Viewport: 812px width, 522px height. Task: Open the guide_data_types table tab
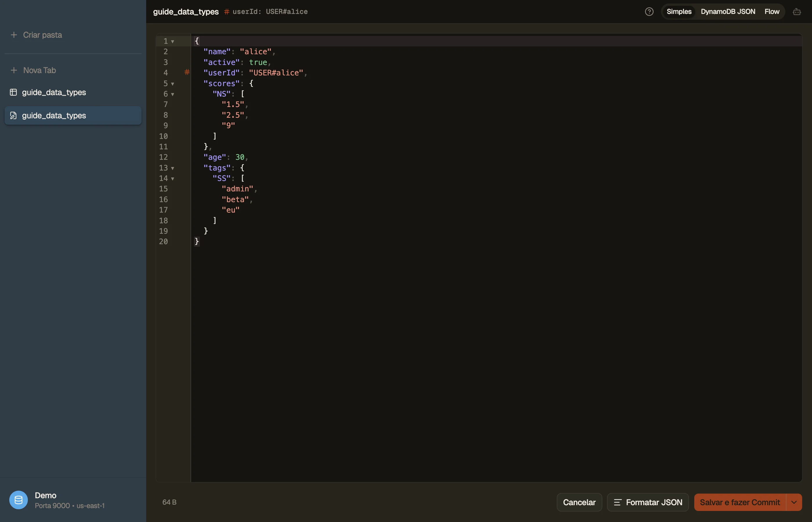click(73, 92)
